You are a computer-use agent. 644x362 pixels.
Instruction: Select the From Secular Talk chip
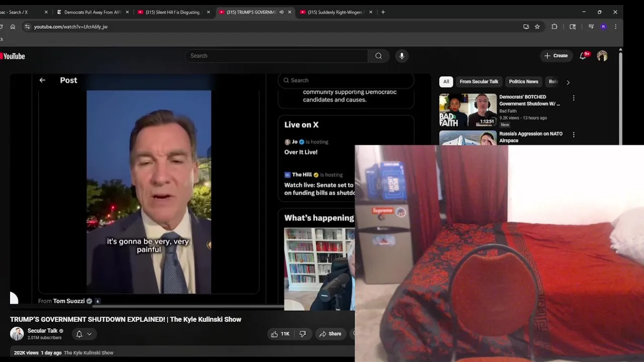click(x=479, y=81)
